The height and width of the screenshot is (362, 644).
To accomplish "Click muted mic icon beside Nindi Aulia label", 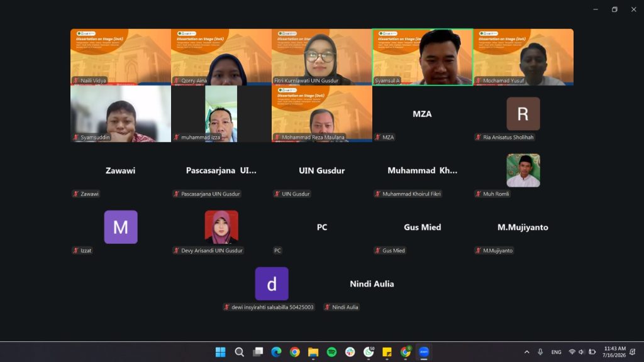I will click(x=327, y=307).
